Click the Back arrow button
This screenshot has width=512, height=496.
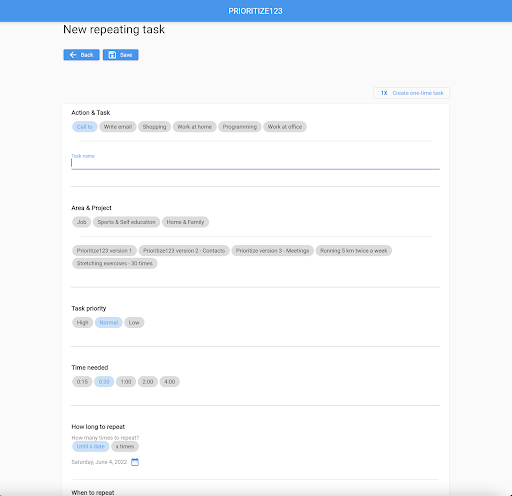[x=81, y=55]
